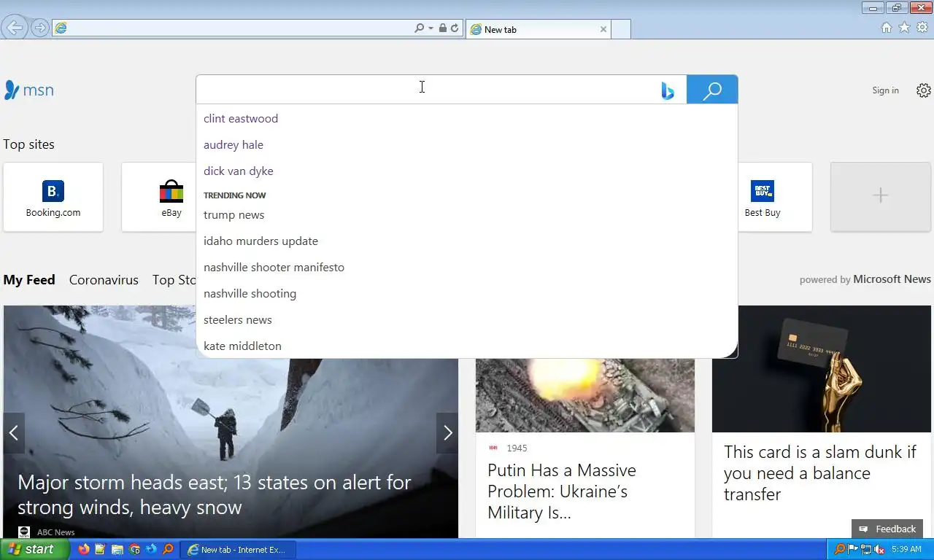Click the msn logo

pyautogui.click(x=28, y=90)
